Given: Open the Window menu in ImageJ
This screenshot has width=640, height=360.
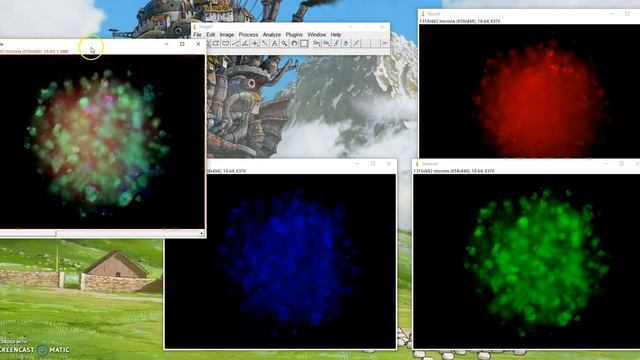Looking at the screenshot, I should tap(317, 35).
